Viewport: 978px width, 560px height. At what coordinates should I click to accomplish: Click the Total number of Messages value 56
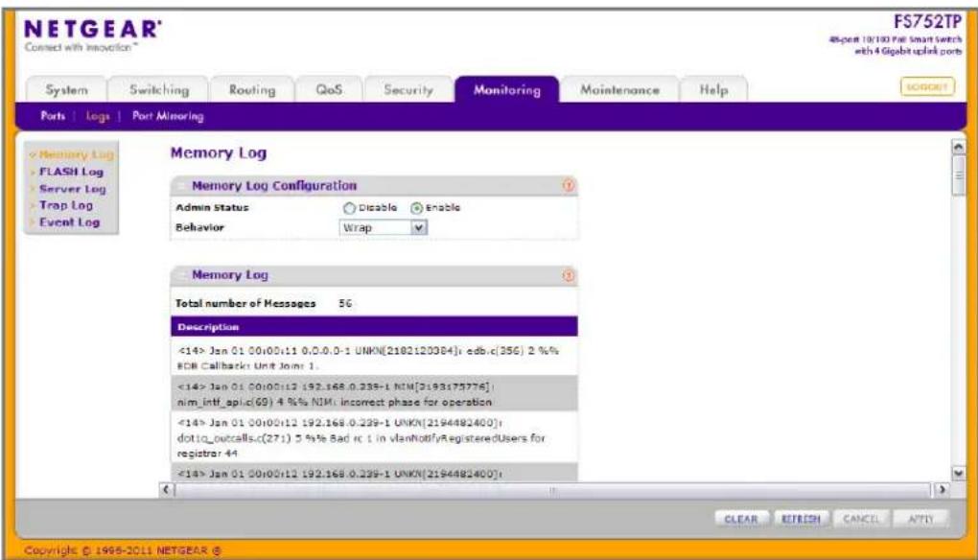[345, 304]
